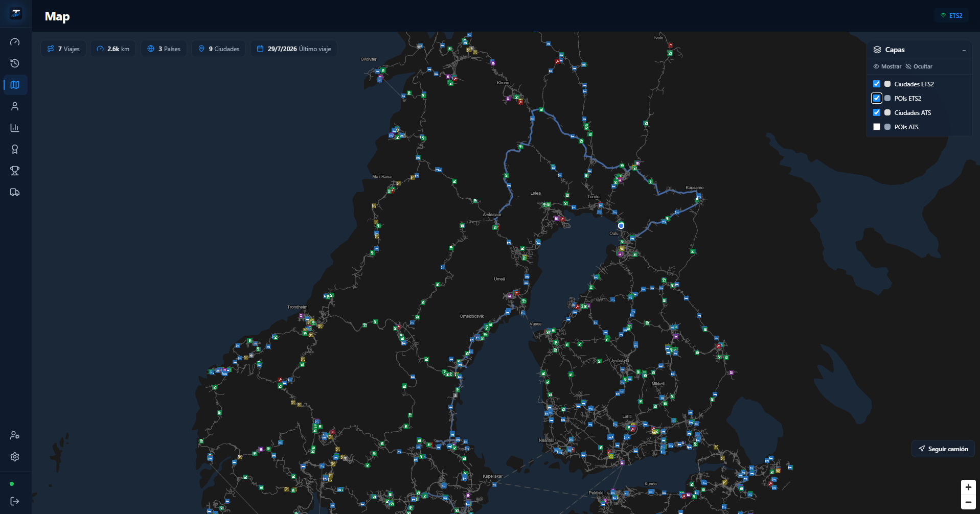The width and height of the screenshot is (980, 514).
Task: Zoom out the map with minus button
Action: tap(968, 502)
